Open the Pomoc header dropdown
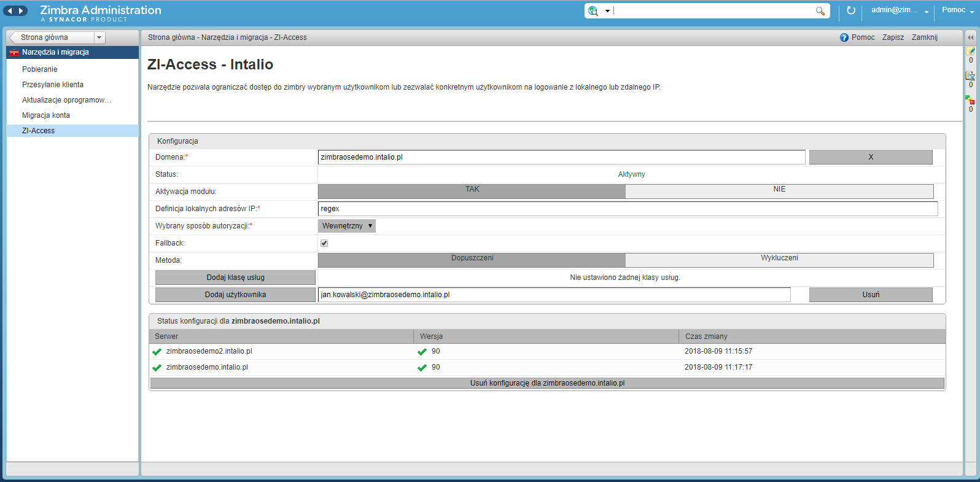Viewport: 980px width, 482px height. 958,10
